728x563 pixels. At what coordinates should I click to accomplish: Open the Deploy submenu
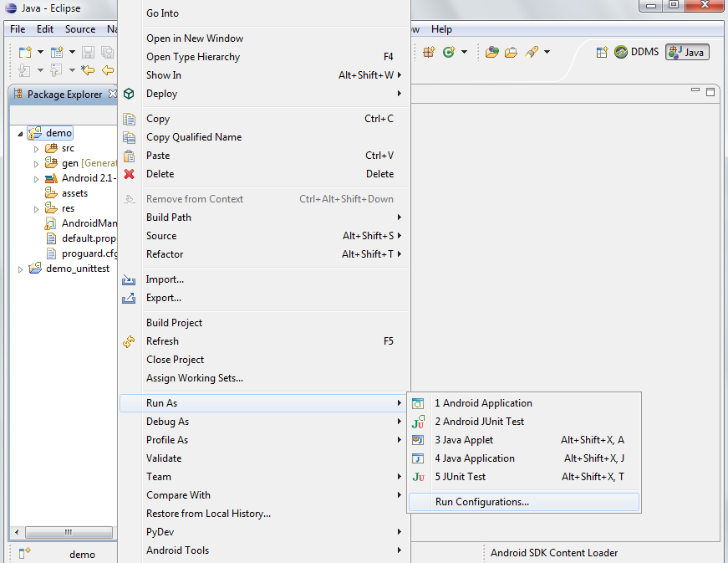click(264, 94)
